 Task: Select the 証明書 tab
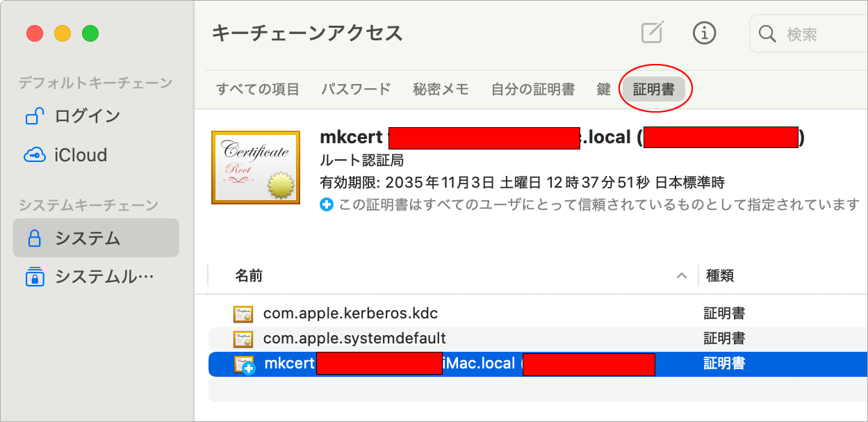[x=654, y=89]
